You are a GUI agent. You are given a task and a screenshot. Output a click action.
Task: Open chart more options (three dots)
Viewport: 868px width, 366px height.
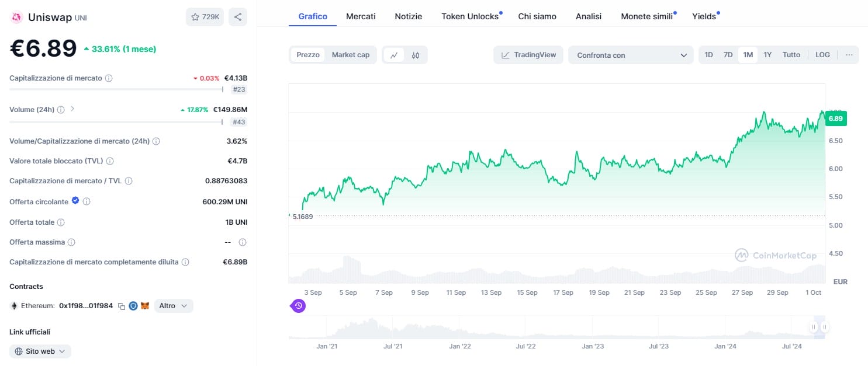(x=849, y=55)
